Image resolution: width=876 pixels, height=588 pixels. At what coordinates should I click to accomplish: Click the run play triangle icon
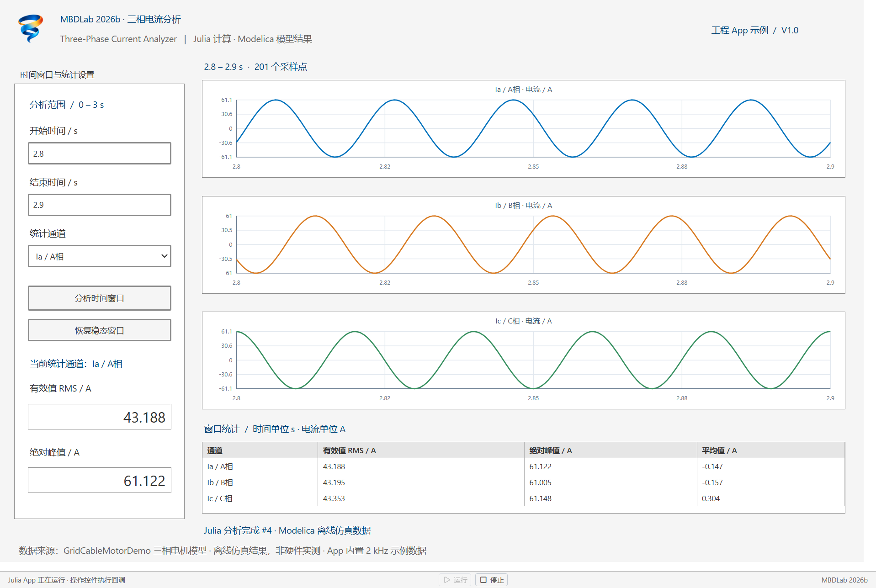pos(447,580)
